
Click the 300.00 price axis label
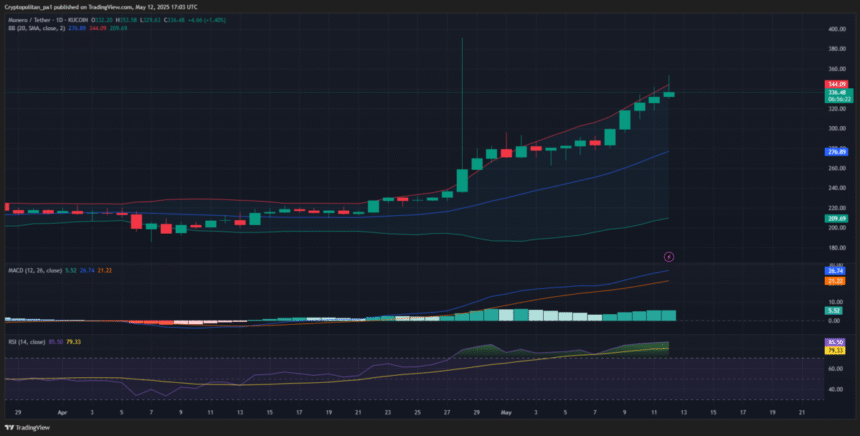click(x=836, y=129)
